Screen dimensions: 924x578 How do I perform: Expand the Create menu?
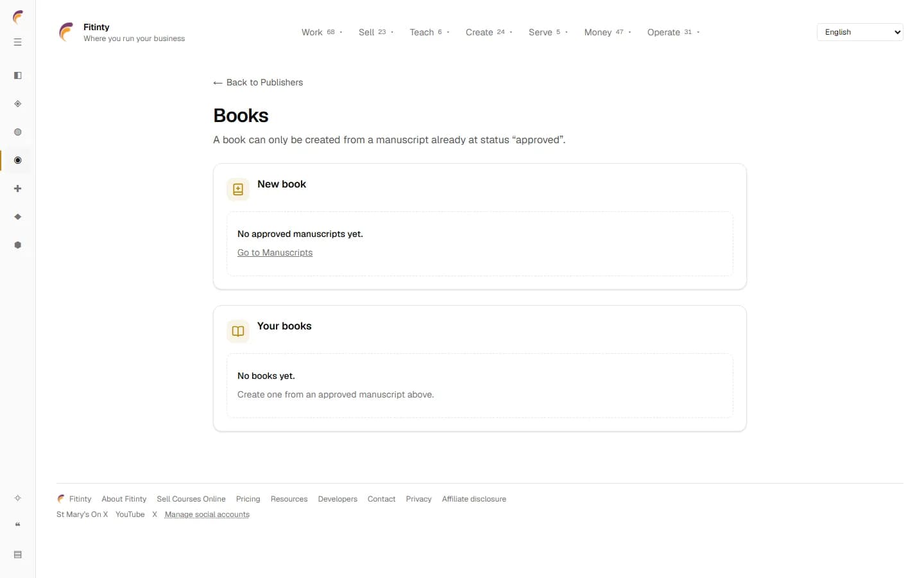tap(488, 32)
